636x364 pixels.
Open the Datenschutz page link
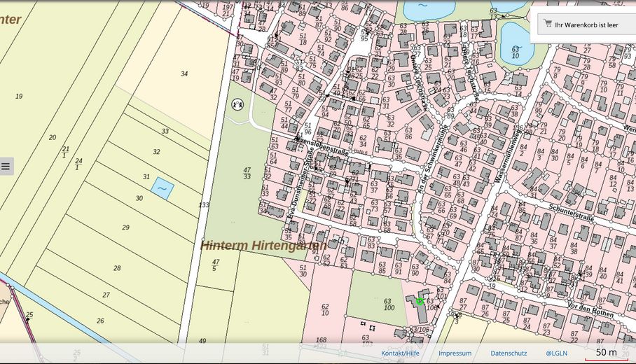click(x=509, y=353)
